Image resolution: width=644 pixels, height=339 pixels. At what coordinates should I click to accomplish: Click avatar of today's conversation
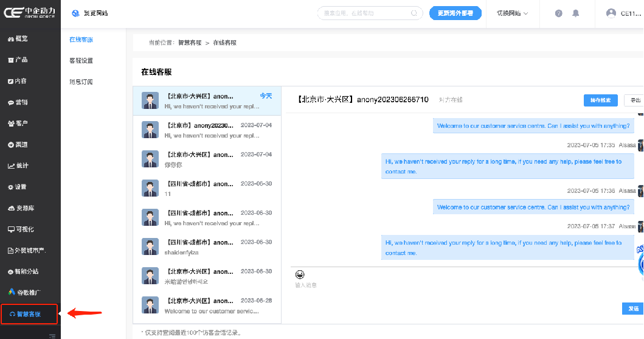(x=150, y=100)
